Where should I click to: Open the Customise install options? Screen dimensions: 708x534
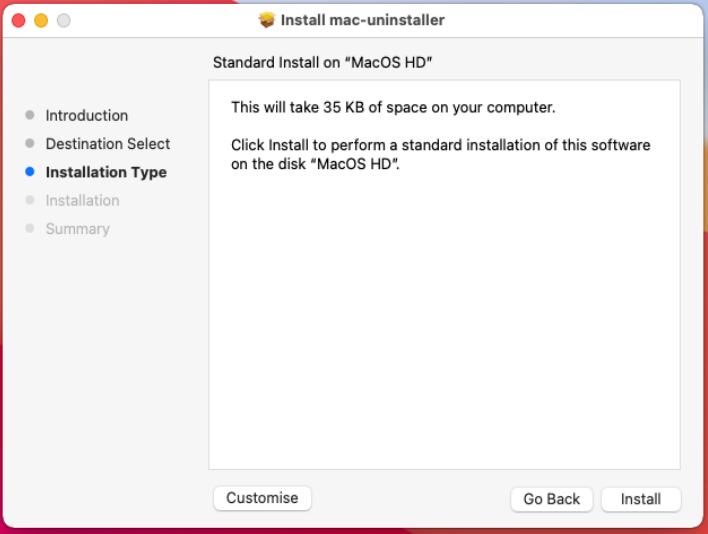click(262, 498)
